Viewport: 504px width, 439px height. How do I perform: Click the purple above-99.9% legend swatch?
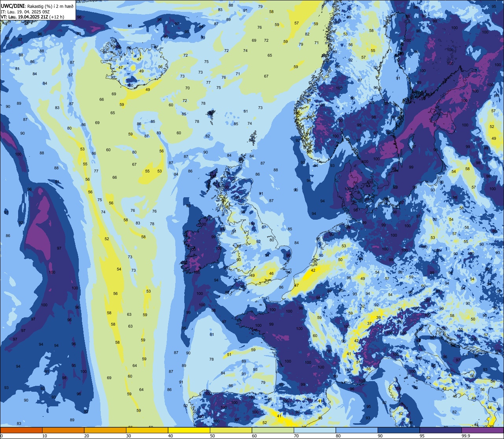point(482,430)
